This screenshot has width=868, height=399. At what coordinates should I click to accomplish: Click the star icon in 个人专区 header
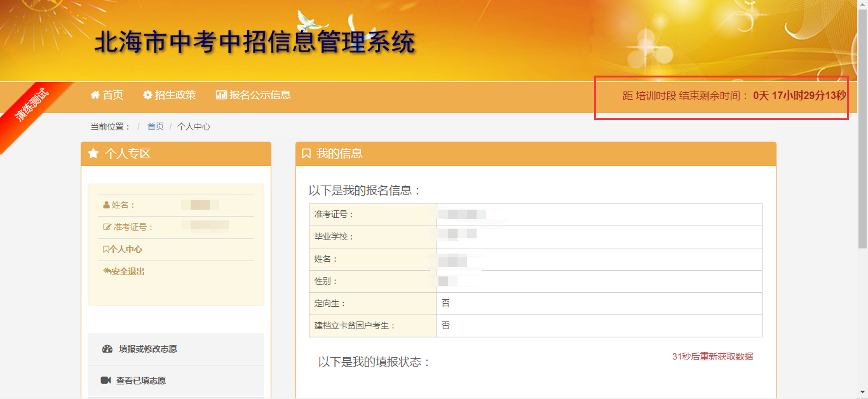93,154
